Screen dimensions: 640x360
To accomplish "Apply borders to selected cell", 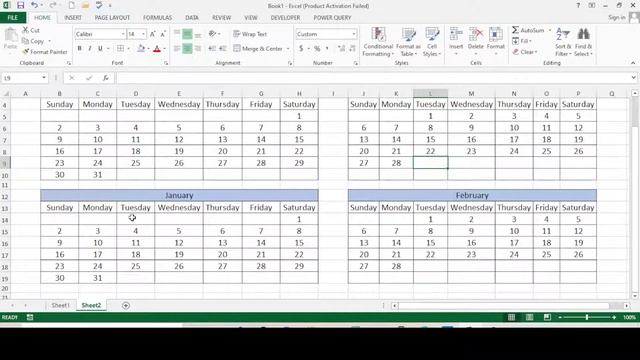I will [x=120, y=49].
